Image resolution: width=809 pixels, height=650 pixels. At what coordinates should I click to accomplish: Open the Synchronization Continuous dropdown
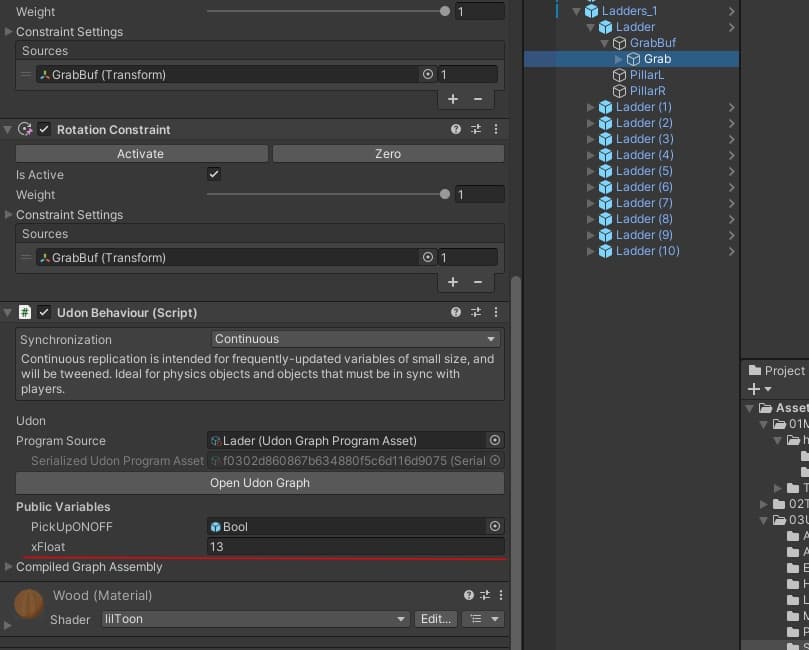click(x=357, y=340)
